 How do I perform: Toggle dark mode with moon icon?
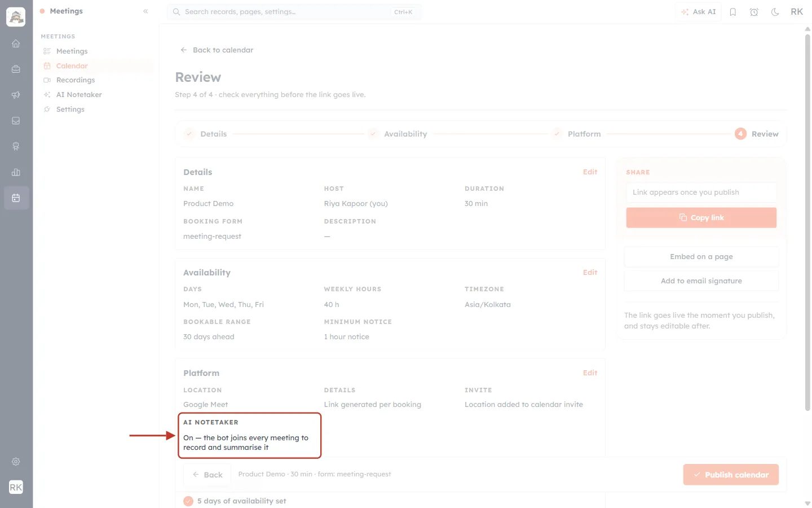coord(775,12)
